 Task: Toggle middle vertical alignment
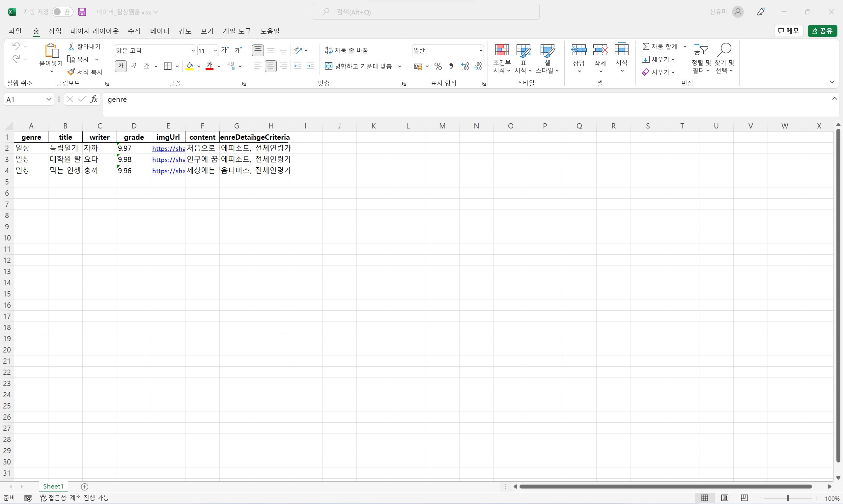tap(271, 50)
